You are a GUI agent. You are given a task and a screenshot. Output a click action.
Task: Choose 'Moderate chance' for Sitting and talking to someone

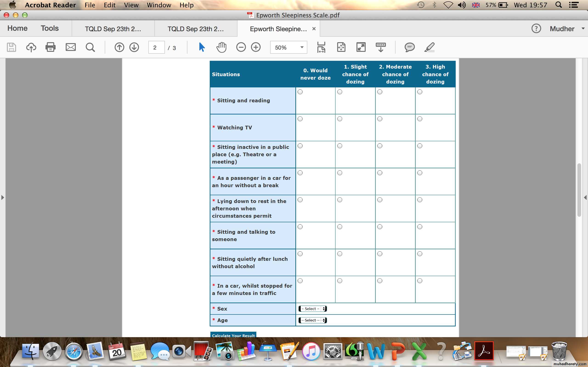click(x=380, y=227)
